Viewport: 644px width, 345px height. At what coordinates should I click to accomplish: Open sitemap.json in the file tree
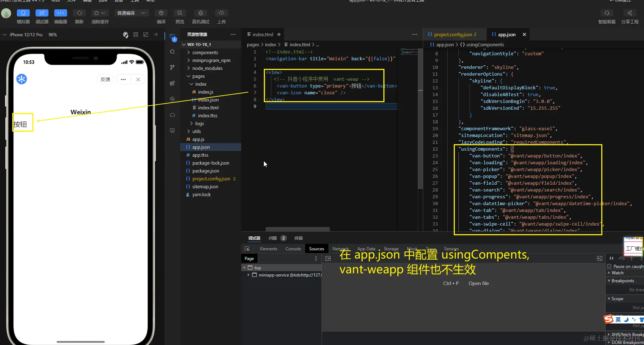211,186
